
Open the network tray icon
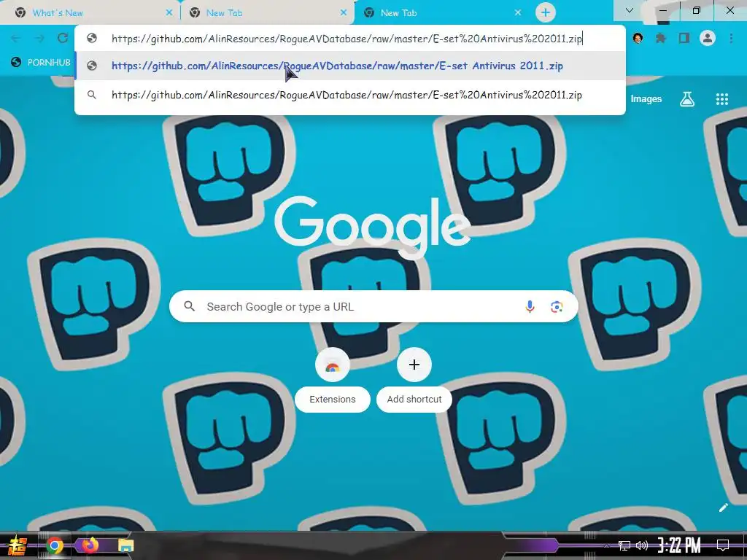[x=624, y=545]
